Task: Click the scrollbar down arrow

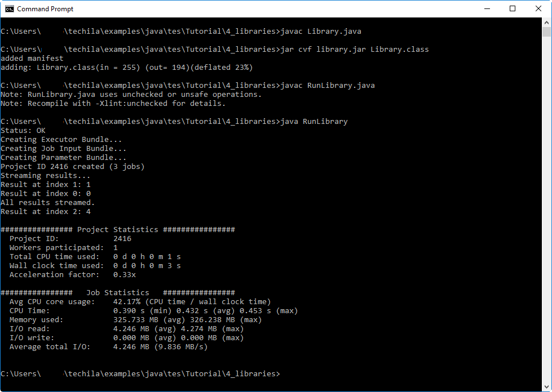Action: [546, 386]
